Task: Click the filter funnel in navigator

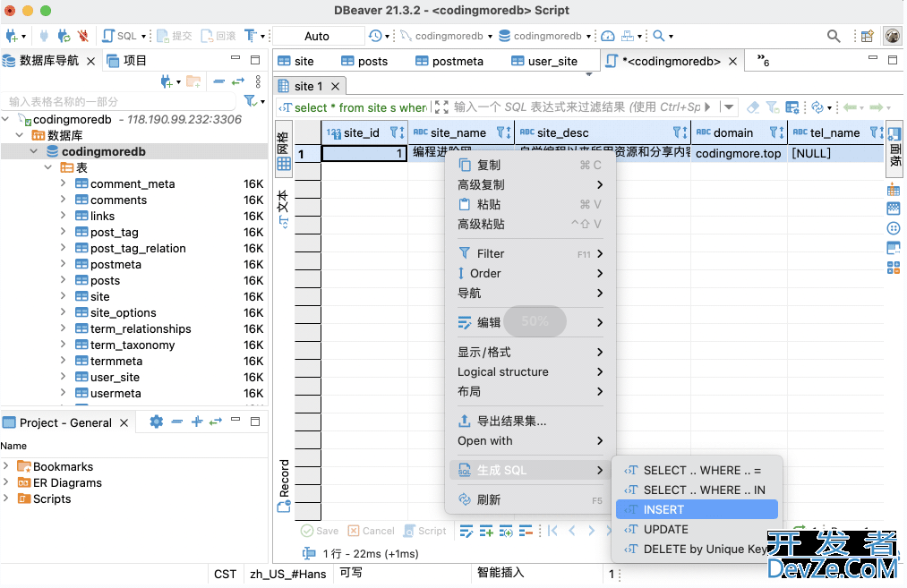Action: [250, 101]
